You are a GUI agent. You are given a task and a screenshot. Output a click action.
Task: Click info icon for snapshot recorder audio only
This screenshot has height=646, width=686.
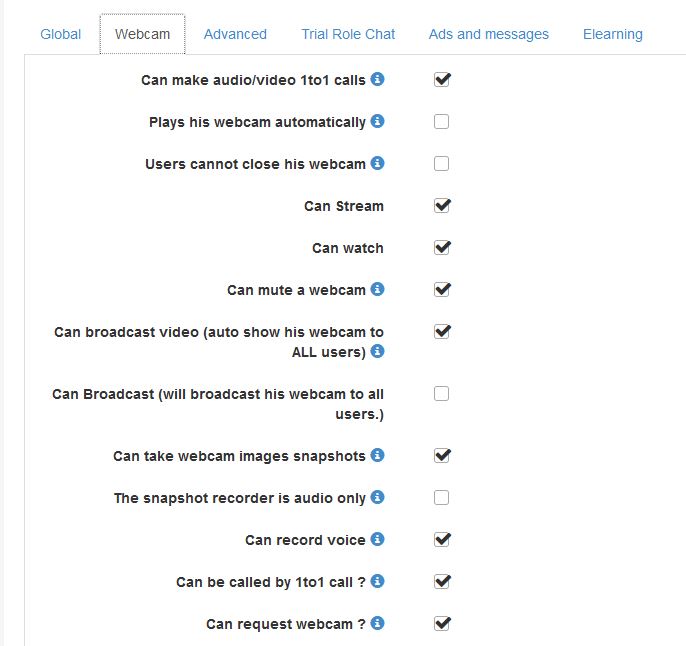(377, 497)
